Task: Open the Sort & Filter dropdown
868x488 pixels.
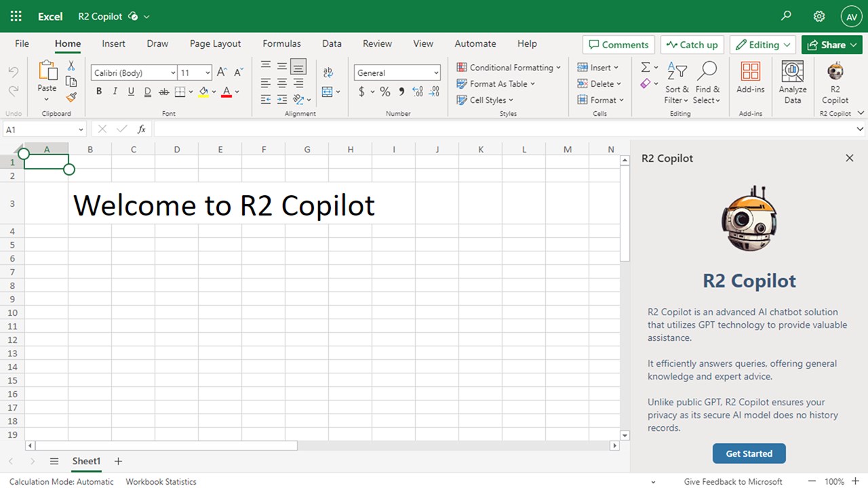Action: pyautogui.click(x=677, y=82)
